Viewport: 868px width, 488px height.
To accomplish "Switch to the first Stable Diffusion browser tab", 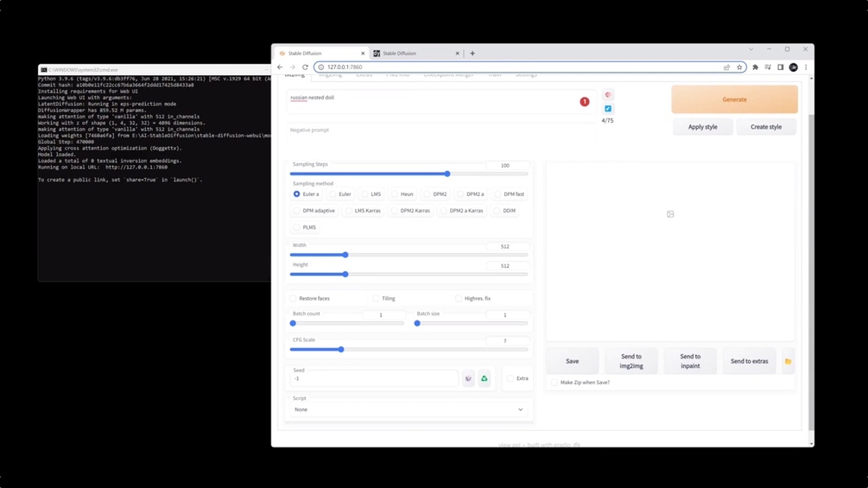I will click(322, 53).
